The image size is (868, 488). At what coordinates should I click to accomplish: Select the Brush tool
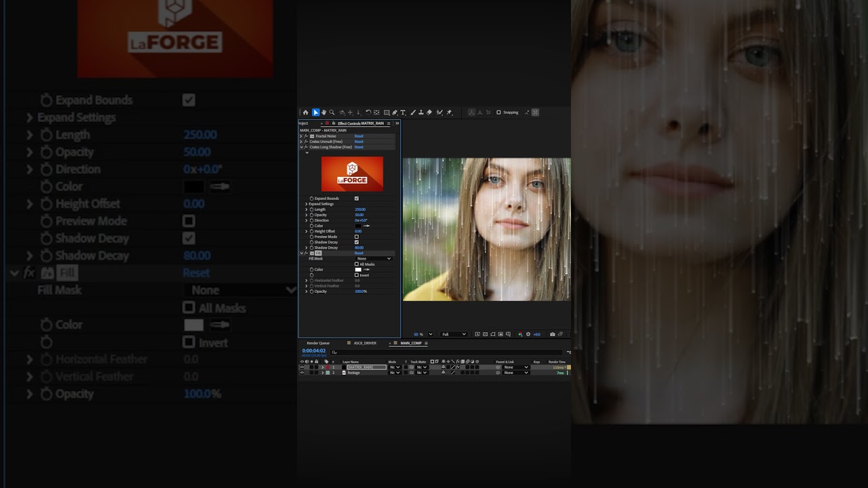point(413,113)
